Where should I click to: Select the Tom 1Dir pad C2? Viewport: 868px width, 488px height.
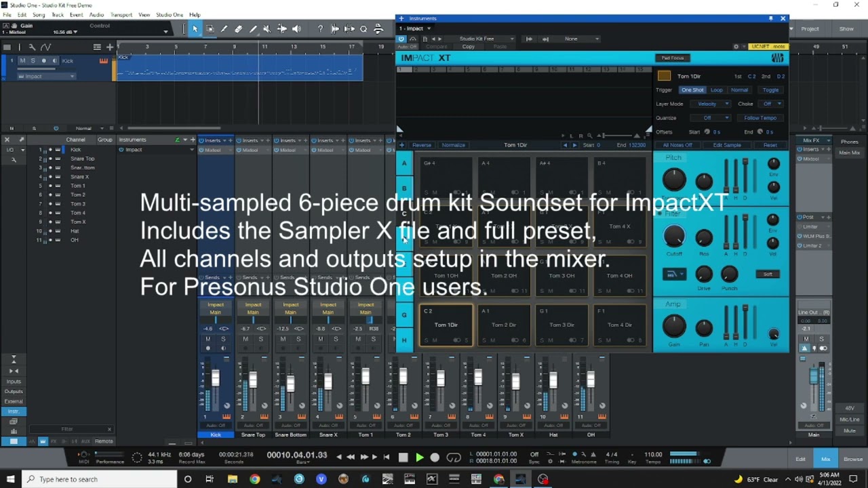pos(446,325)
